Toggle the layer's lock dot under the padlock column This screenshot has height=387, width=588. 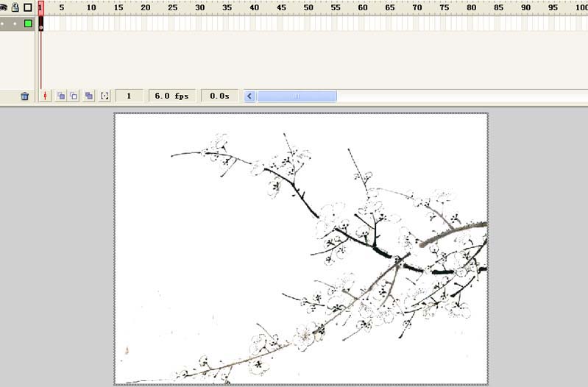coord(15,24)
